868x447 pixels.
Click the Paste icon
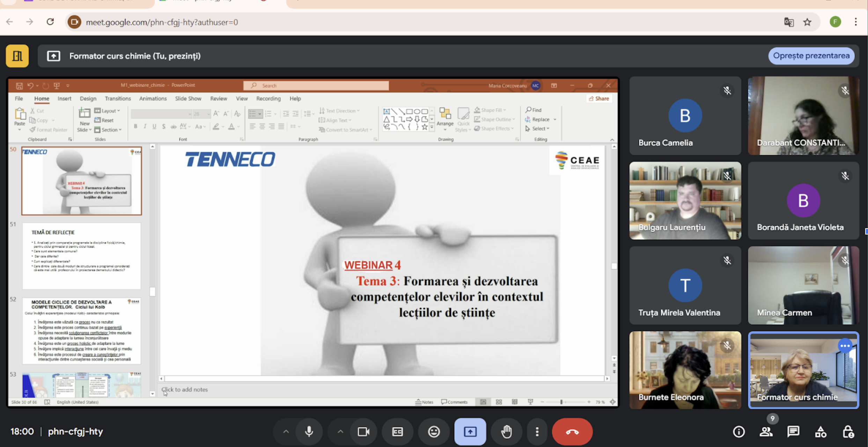[x=20, y=114]
